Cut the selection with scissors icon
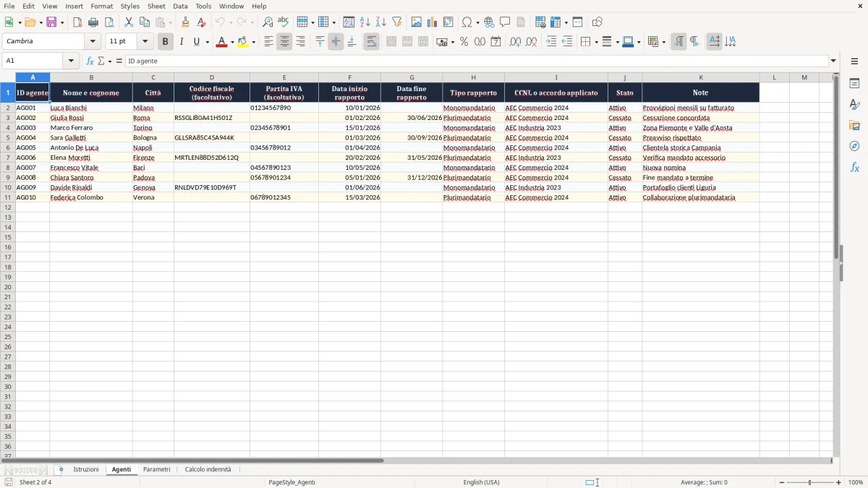This screenshot has height=488, width=868. point(129,22)
